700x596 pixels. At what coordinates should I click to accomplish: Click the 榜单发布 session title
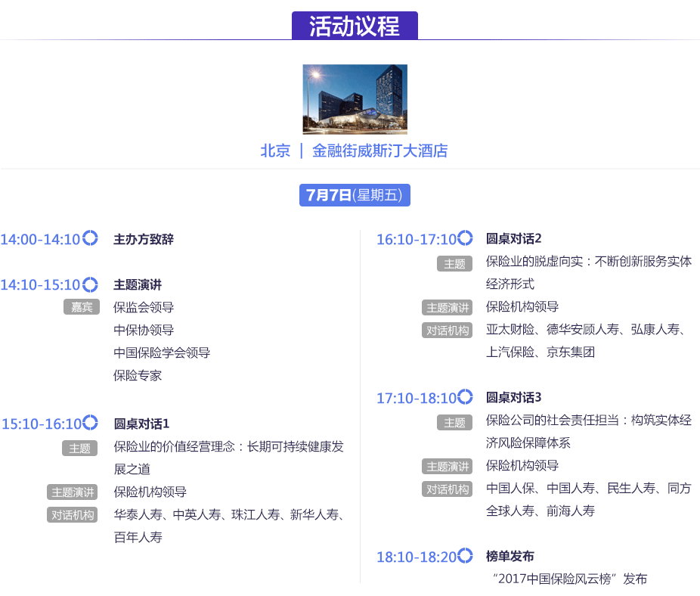(510, 557)
